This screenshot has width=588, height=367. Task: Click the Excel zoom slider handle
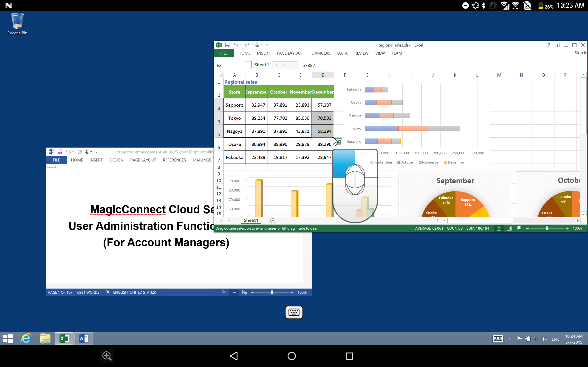[547, 228]
